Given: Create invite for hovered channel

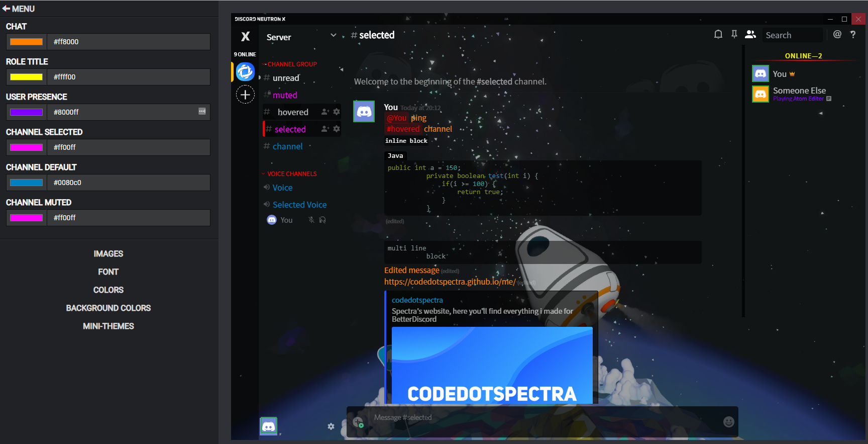Looking at the screenshot, I should coord(325,112).
